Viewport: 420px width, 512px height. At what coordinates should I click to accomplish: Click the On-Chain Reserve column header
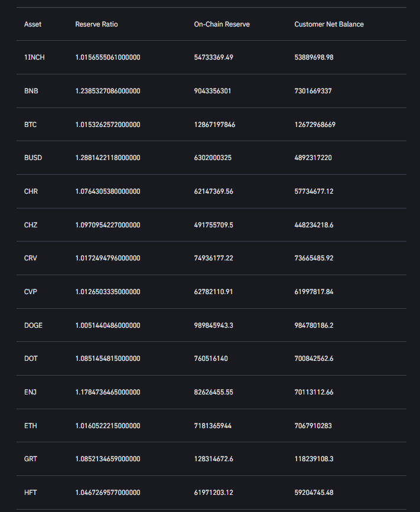coord(222,24)
